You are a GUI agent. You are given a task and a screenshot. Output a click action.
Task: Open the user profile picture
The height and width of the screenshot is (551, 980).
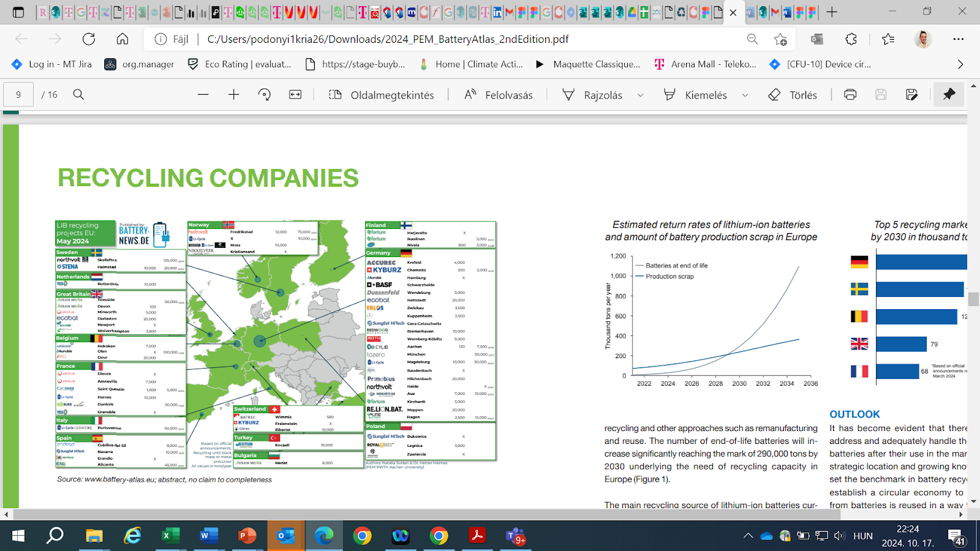pyautogui.click(x=923, y=39)
